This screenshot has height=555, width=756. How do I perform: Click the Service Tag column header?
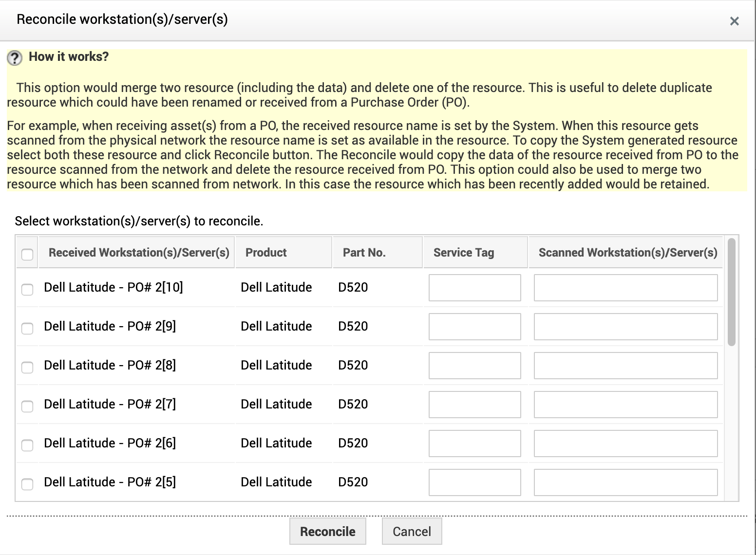(x=463, y=253)
